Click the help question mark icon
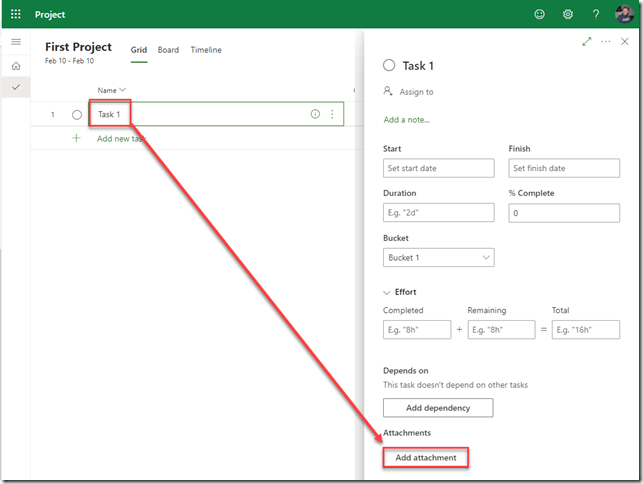This screenshot has width=643, height=484. tap(596, 15)
